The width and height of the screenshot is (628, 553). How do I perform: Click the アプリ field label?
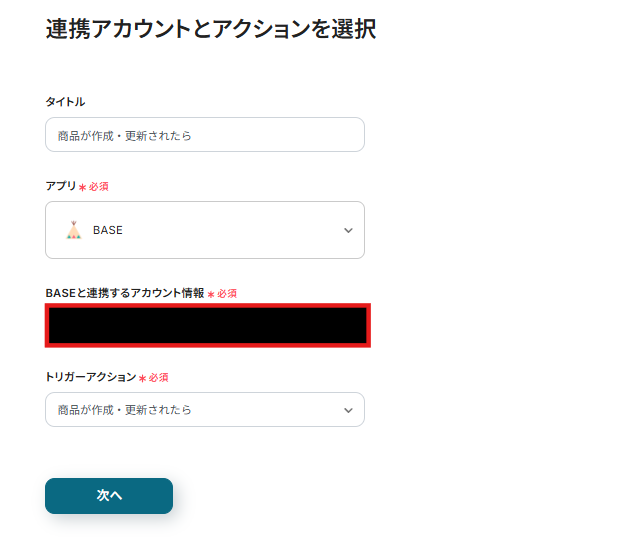pyautogui.click(x=60, y=186)
